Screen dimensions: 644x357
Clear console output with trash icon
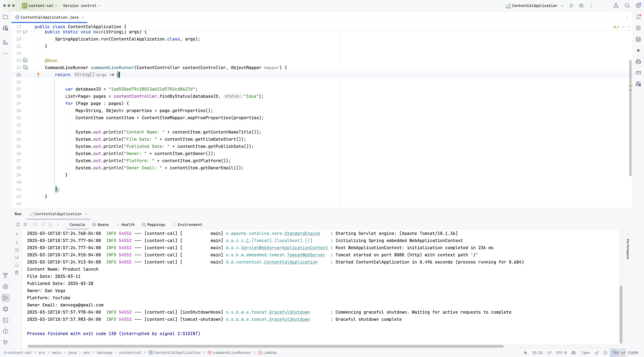click(17, 273)
